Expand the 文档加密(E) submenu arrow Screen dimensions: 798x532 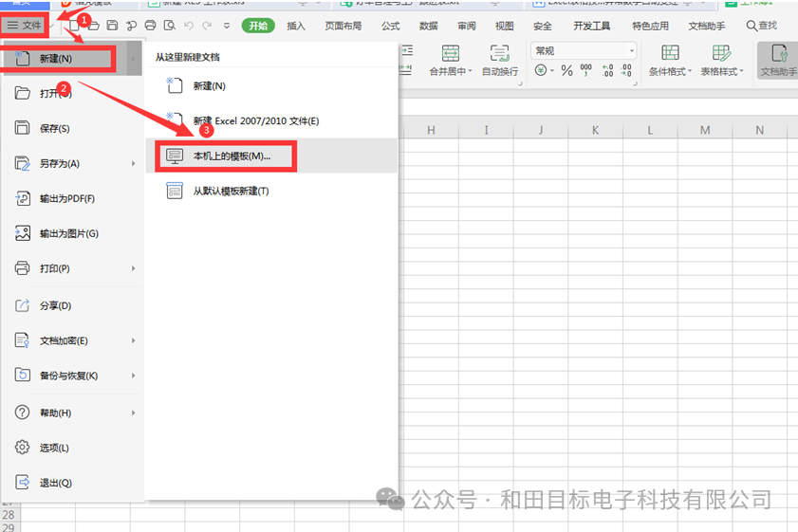click(x=134, y=340)
